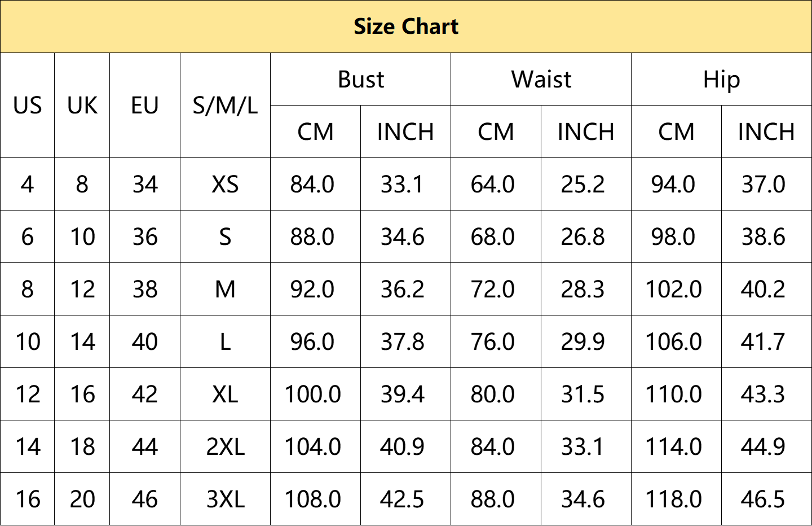The image size is (812, 526).
Task: Click the Size Chart title banner
Action: 406,27
